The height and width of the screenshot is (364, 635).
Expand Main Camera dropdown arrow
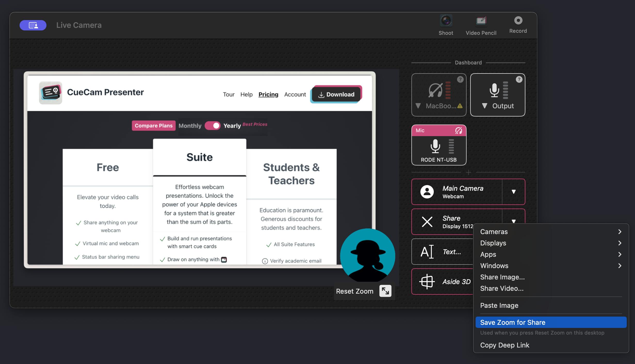514,192
